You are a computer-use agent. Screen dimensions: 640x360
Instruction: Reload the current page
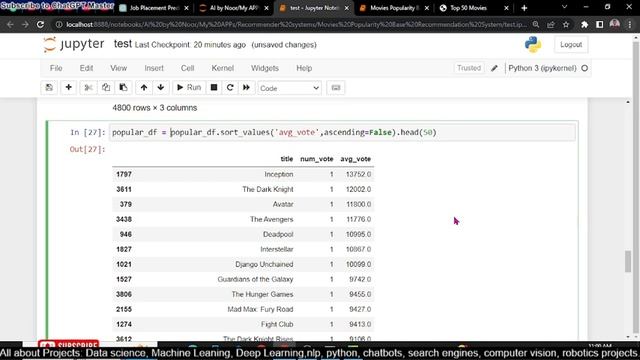(x=40, y=24)
